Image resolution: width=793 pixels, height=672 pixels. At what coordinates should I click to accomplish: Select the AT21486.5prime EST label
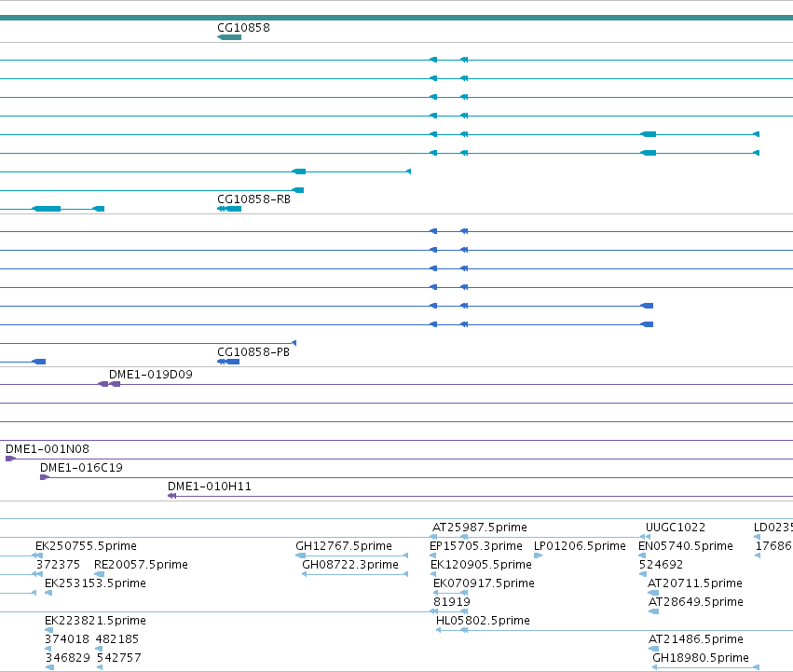click(696, 639)
